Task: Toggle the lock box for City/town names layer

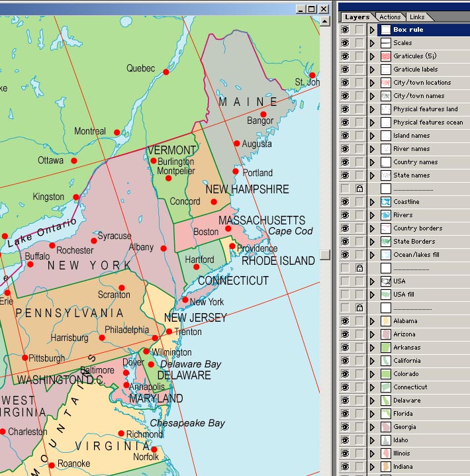Action: (x=359, y=96)
